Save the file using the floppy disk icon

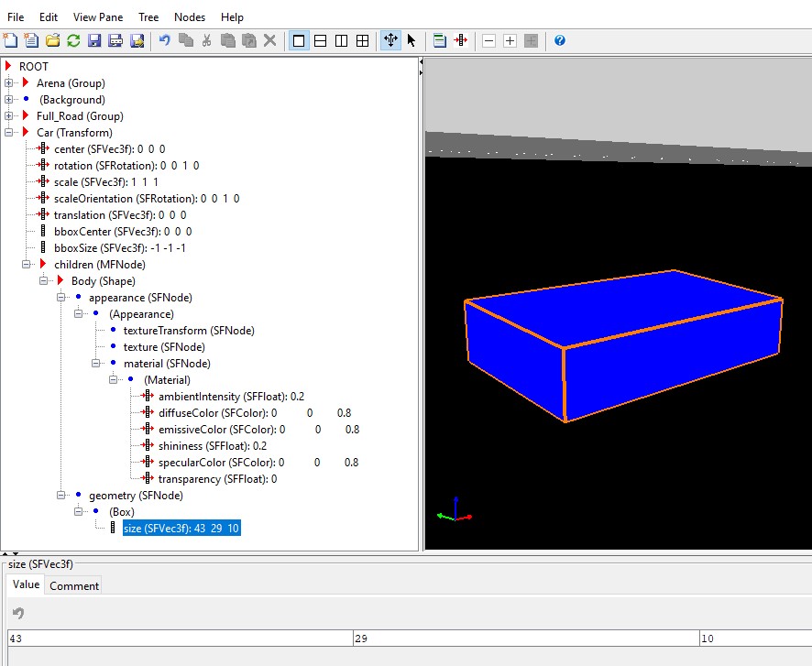point(94,40)
